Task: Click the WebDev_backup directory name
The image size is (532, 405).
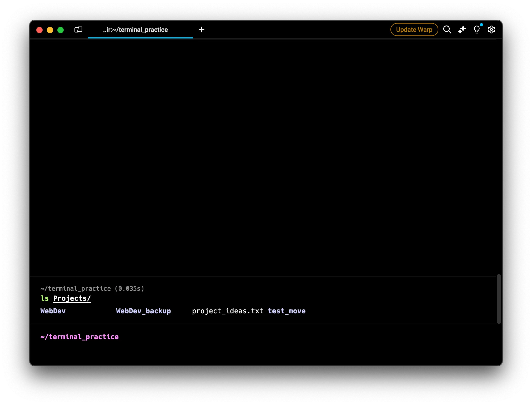Action: [x=143, y=311]
